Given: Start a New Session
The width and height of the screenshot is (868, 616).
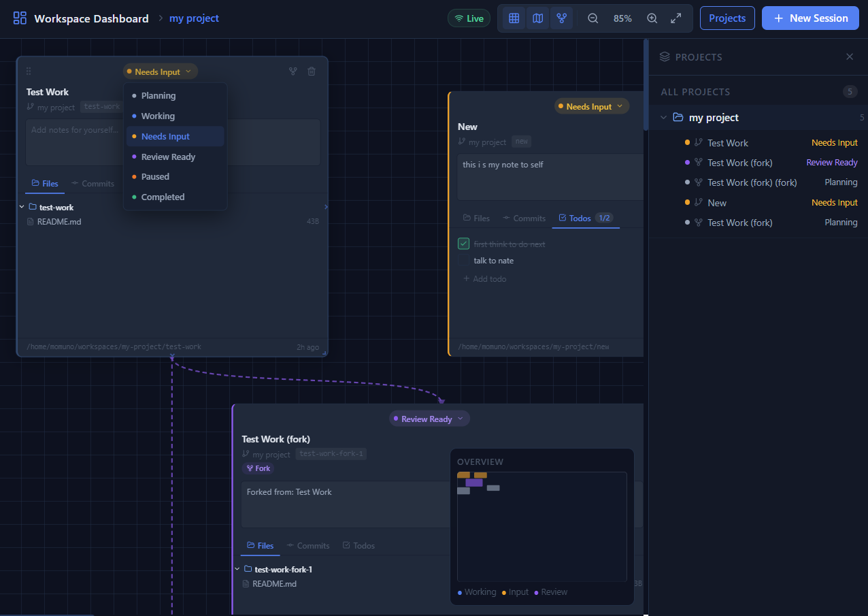Looking at the screenshot, I should 810,18.
